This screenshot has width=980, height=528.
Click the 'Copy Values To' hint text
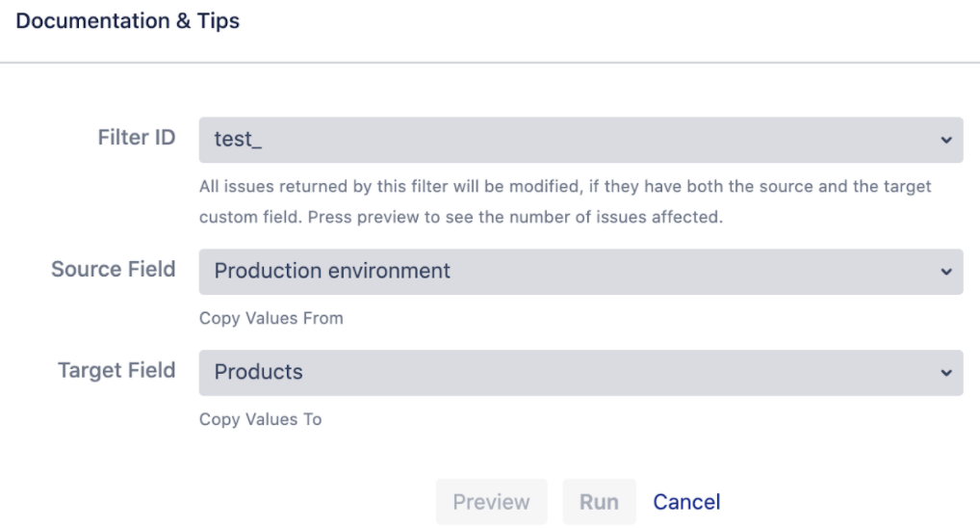tap(261, 419)
